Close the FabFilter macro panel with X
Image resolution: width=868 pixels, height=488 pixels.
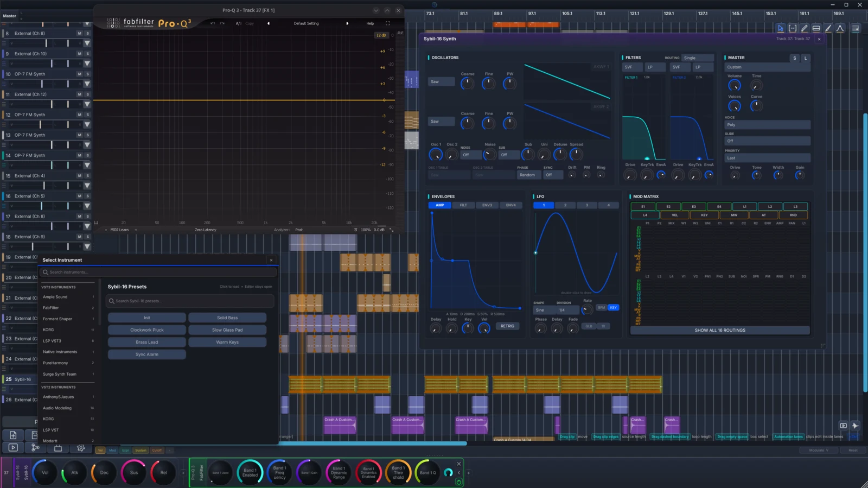[x=459, y=464]
